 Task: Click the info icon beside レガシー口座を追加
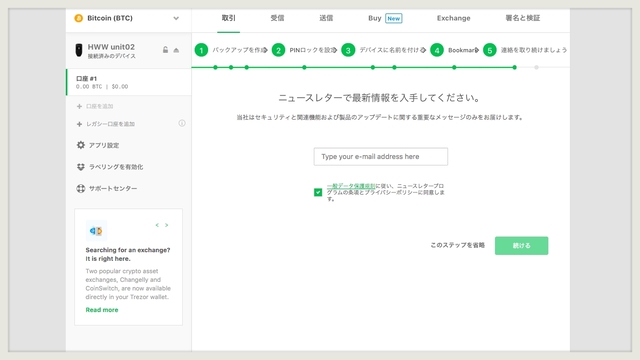coord(182,123)
